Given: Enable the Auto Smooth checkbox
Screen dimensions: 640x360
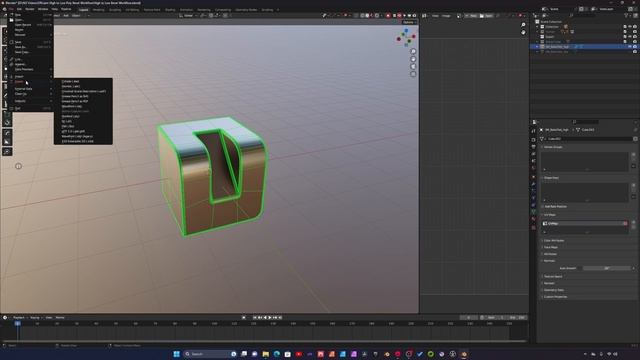Looking at the screenshot, I should point(579,268).
